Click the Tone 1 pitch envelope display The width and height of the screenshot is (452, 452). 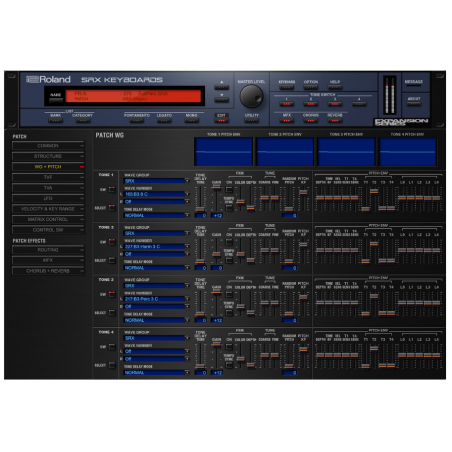(223, 152)
